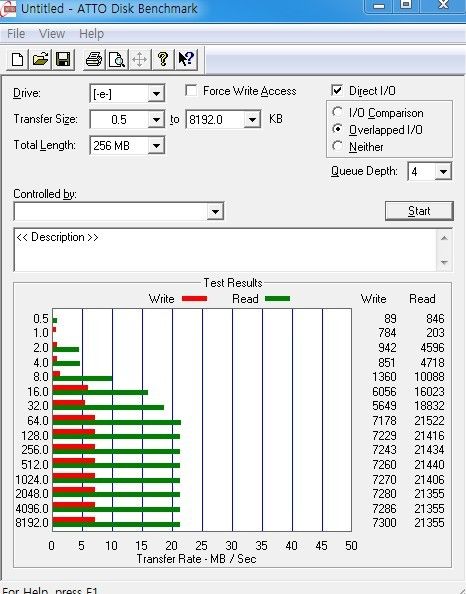Click the read value 18832

(429, 405)
